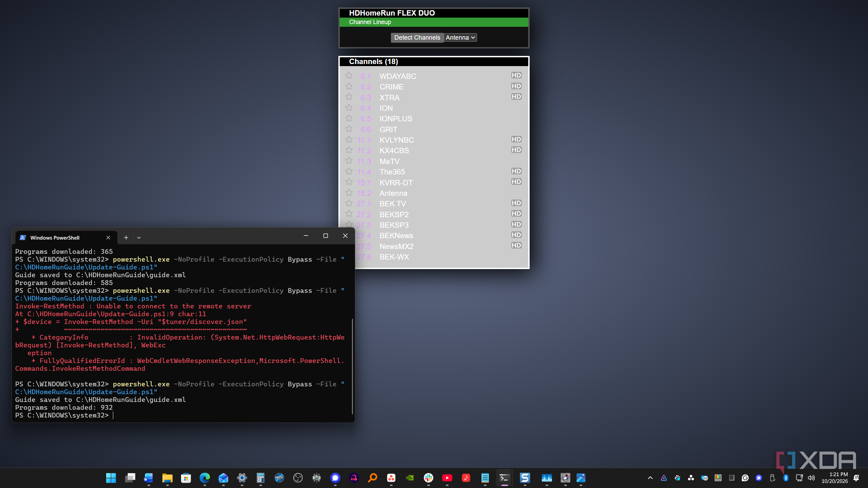Open Snagit from taskbar

525,478
